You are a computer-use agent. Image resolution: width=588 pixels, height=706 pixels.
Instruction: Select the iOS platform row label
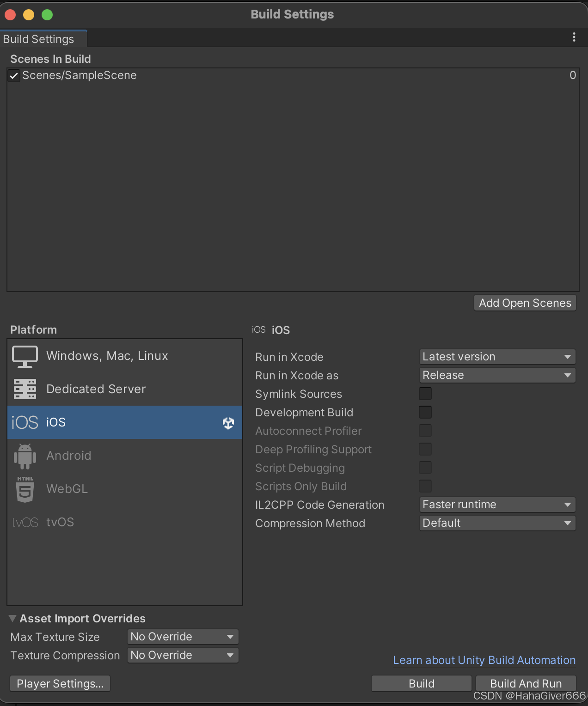[56, 422]
